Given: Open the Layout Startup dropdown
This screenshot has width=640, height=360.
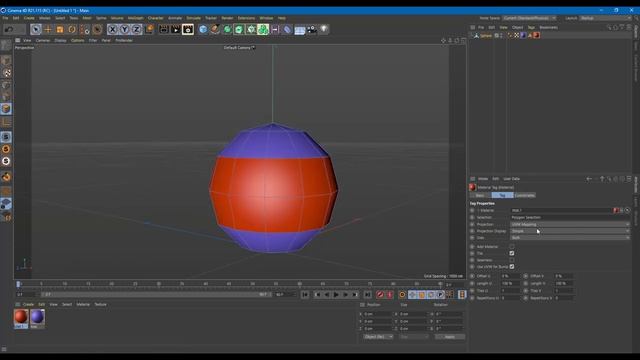Looking at the screenshot, I should point(606,18).
